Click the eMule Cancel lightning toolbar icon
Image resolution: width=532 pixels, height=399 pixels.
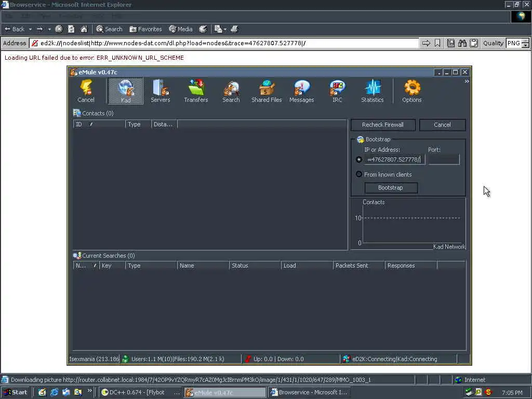(86, 91)
